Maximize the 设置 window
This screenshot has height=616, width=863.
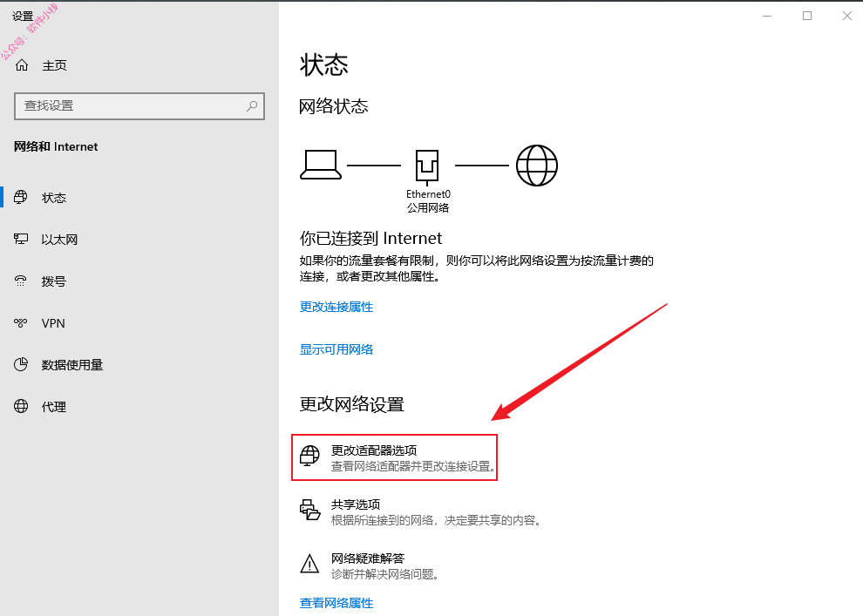point(807,16)
